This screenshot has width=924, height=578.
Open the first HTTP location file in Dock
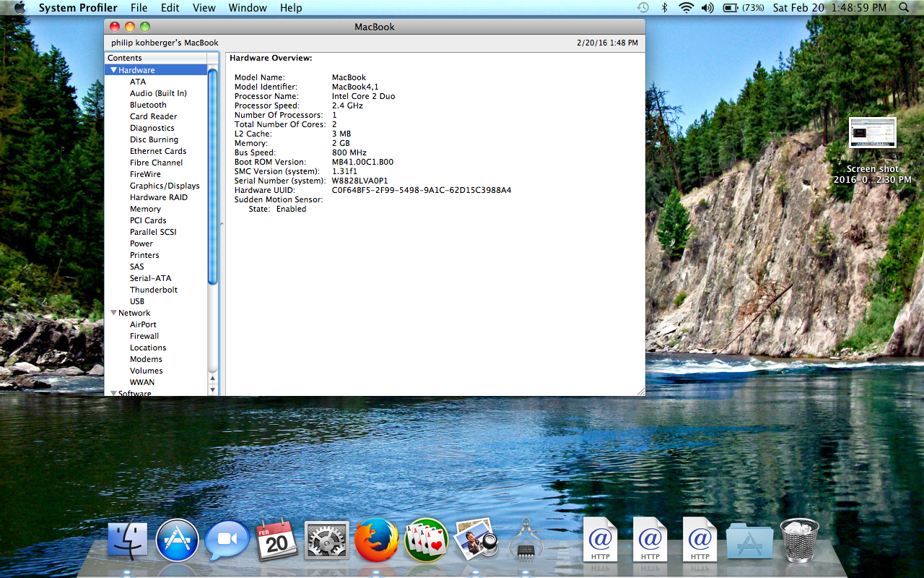(x=600, y=540)
